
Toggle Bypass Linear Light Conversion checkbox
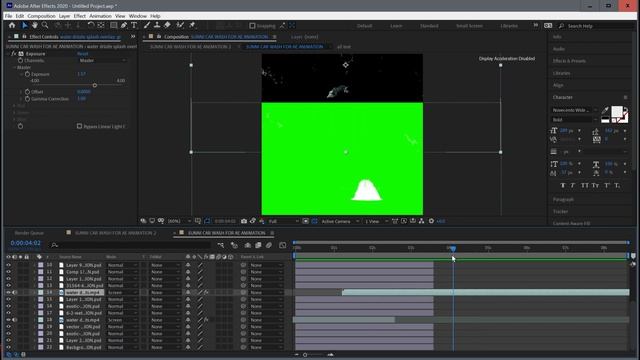point(79,127)
